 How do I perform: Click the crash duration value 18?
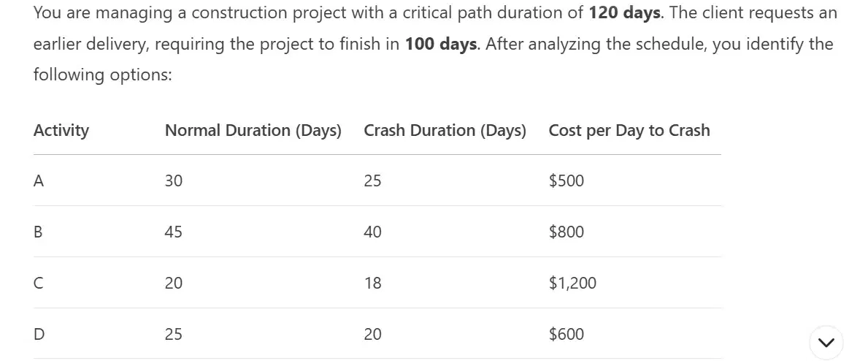(x=372, y=283)
